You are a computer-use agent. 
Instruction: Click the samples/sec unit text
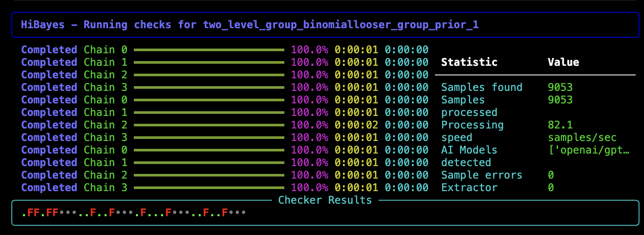coord(582,137)
